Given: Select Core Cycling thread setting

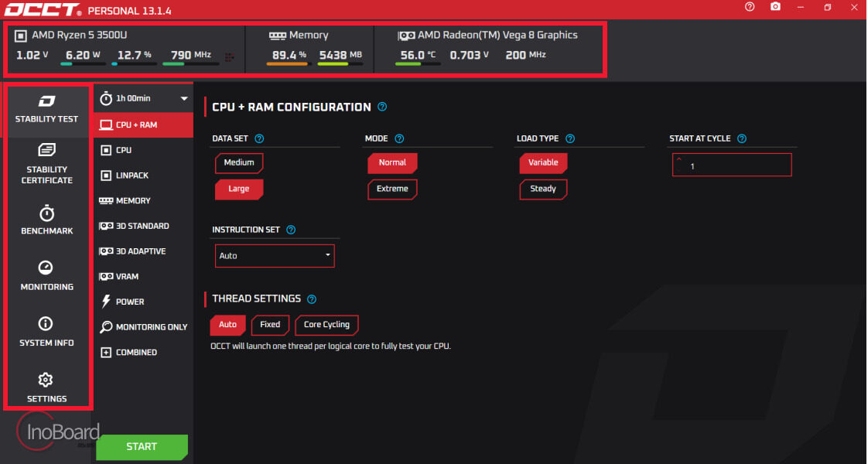Looking at the screenshot, I should click(x=326, y=325).
